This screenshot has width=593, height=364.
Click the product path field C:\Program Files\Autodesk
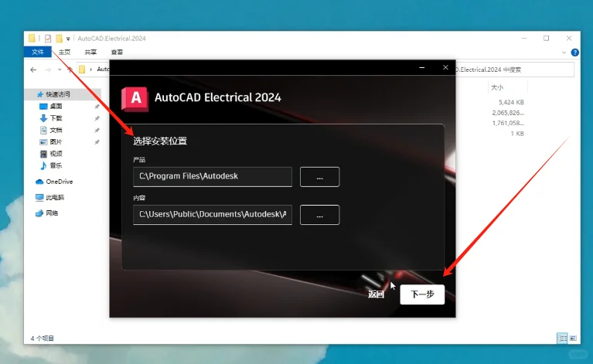(213, 176)
